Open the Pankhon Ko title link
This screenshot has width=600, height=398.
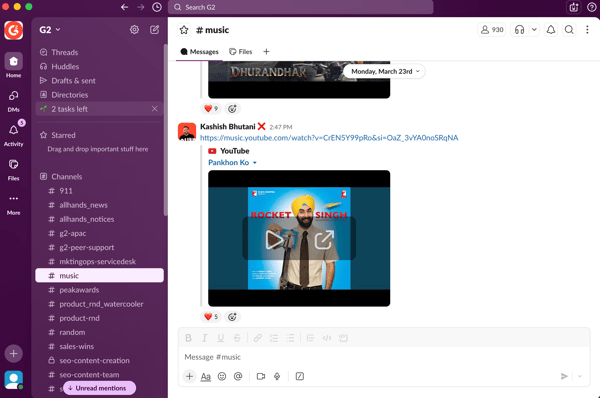228,163
